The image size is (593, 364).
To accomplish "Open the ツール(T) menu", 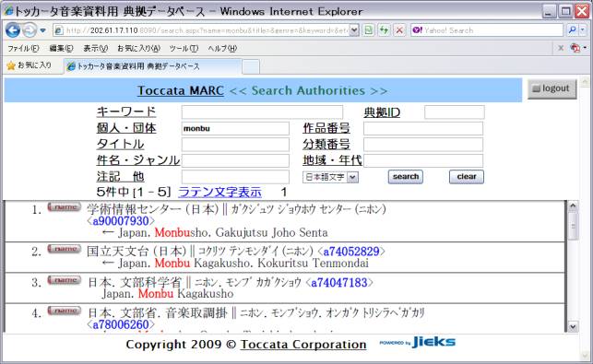I will click(184, 49).
